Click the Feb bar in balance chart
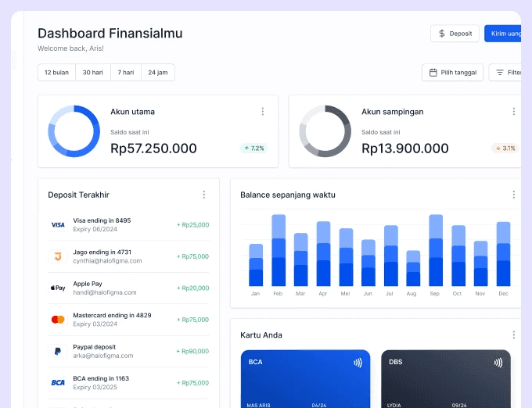Image resolution: width=532 pixels, height=408 pixels. pos(279,250)
